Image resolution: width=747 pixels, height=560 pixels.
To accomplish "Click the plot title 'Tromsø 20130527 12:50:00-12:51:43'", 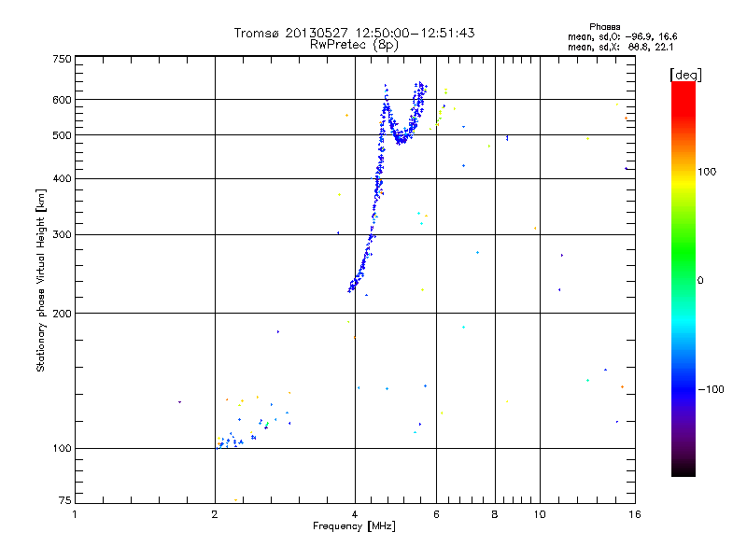I will pos(354,33).
